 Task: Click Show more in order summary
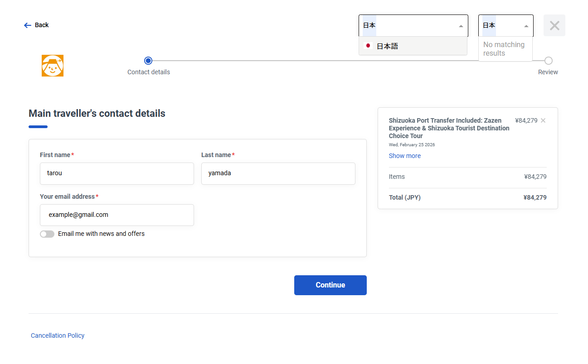[404, 156]
